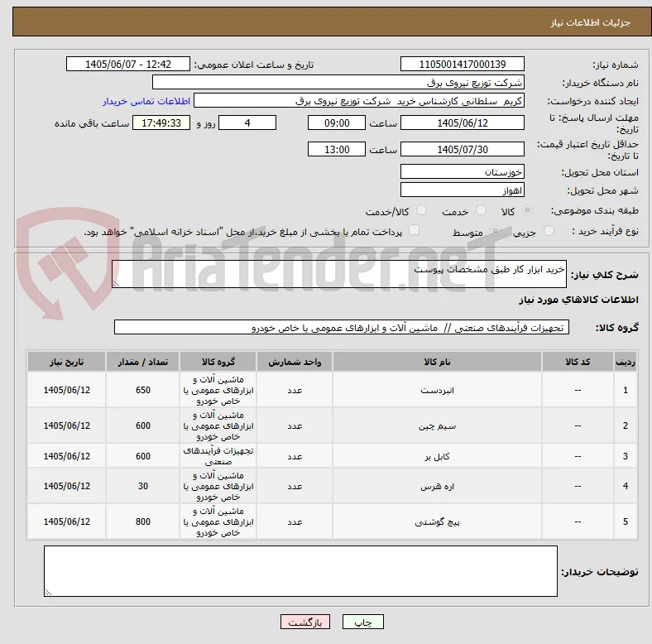Image resolution: width=652 pixels, height=644 pixels.
Task: Click the quantity 800 cell
Action: point(142,521)
